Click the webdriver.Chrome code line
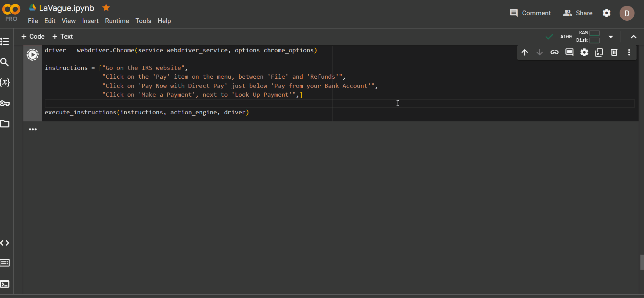The image size is (644, 298). tap(181, 50)
